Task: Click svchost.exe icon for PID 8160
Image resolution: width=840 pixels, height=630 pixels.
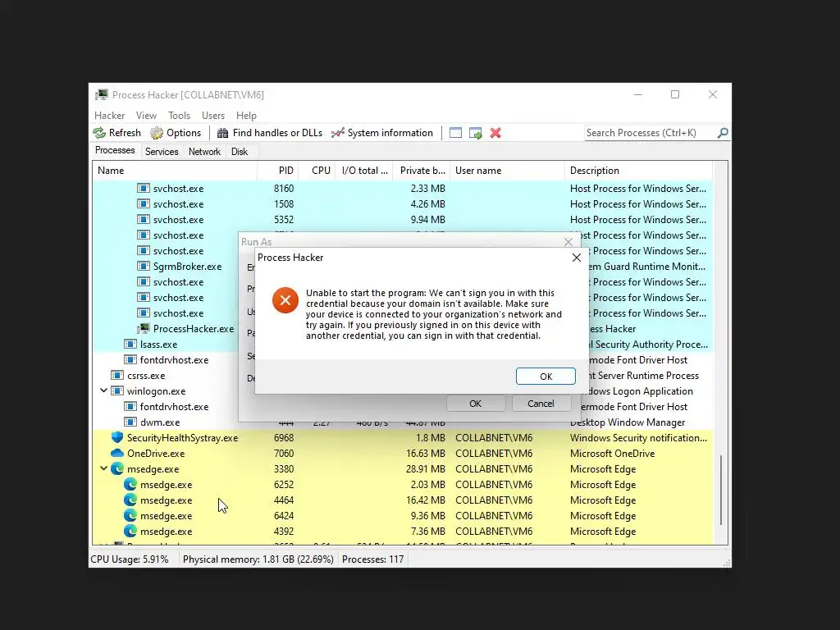Action: tap(143, 188)
